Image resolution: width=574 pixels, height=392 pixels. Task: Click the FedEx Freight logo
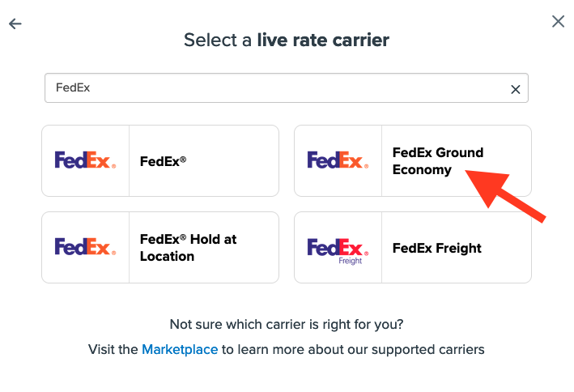click(338, 247)
